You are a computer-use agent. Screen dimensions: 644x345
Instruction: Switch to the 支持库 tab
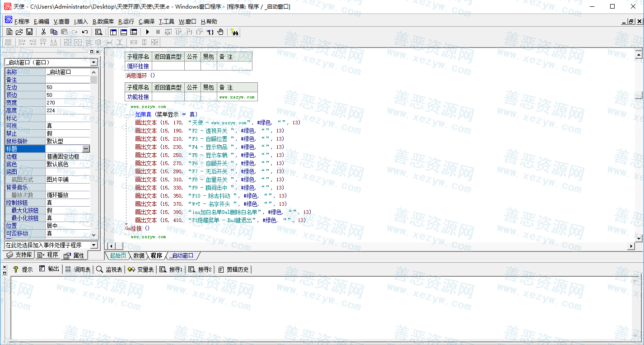tap(19, 255)
